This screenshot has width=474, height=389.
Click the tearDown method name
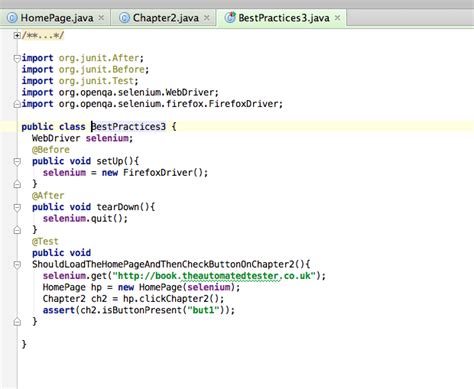(118, 207)
